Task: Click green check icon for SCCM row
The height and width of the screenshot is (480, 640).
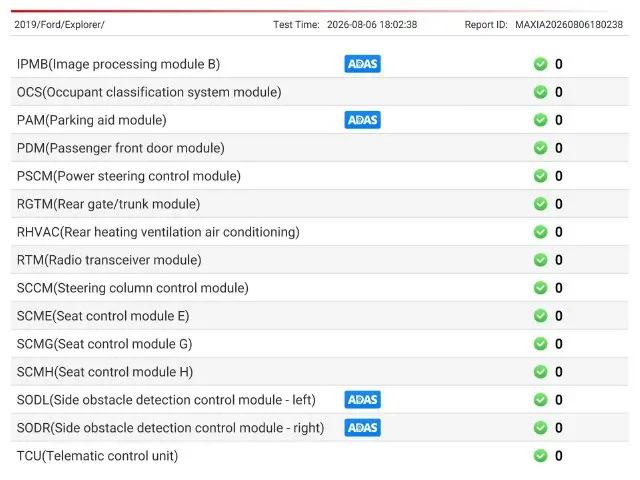Action: click(x=540, y=288)
